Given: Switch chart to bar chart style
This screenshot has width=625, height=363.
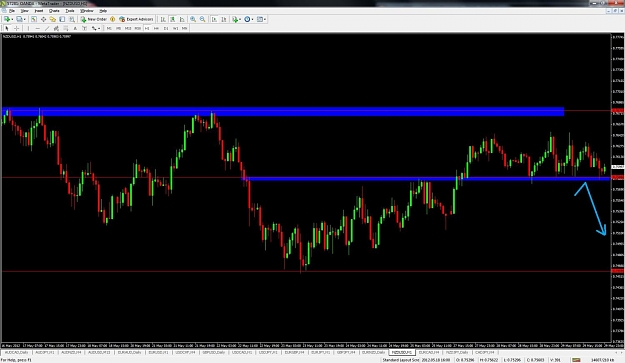Looking at the screenshot, I should 163,19.
